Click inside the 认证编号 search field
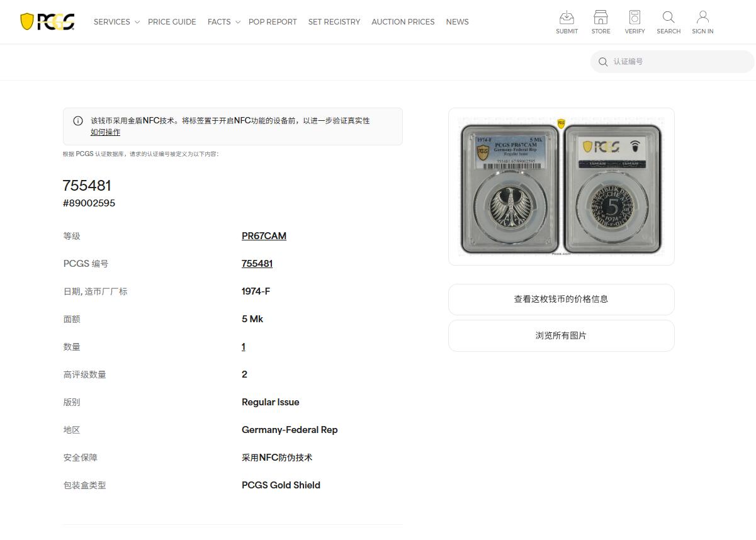The height and width of the screenshot is (540, 756). point(661,62)
